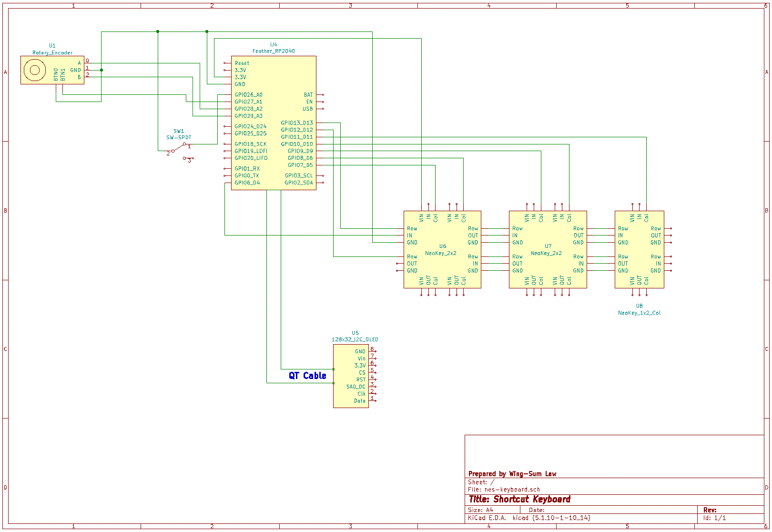Click the KiCad E.D.A. version text
Image resolution: width=772 pixels, height=532 pixels.
529,518
